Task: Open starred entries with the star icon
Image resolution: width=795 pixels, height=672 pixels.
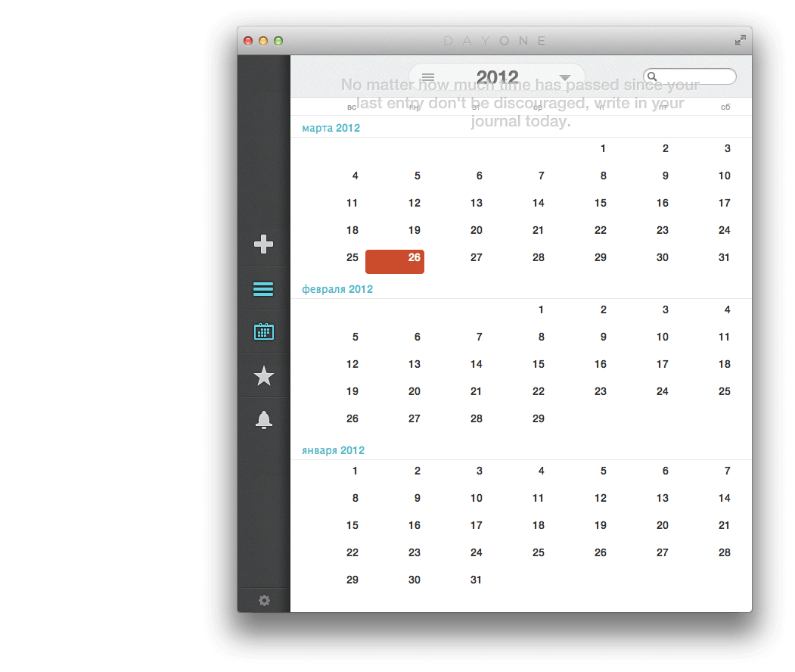Action: pyautogui.click(x=264, y=376)
